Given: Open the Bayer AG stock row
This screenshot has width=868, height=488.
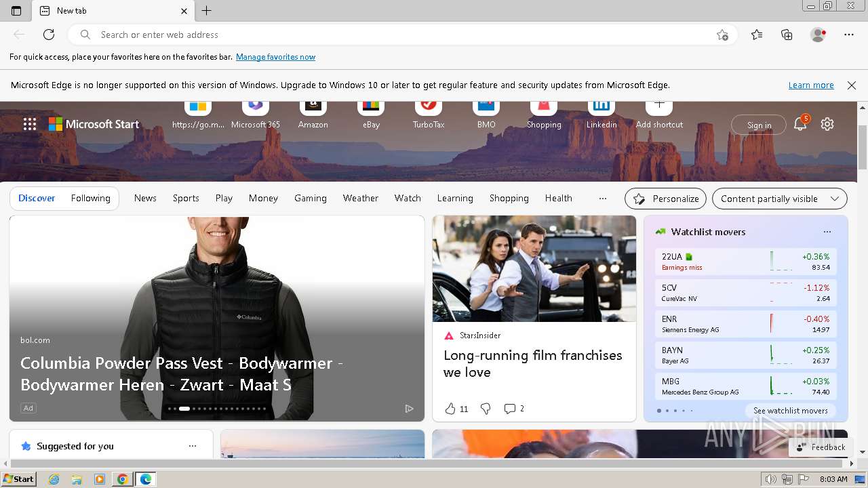Looking at the screenshot, I should pyautogui.click(x=746, y=355).
